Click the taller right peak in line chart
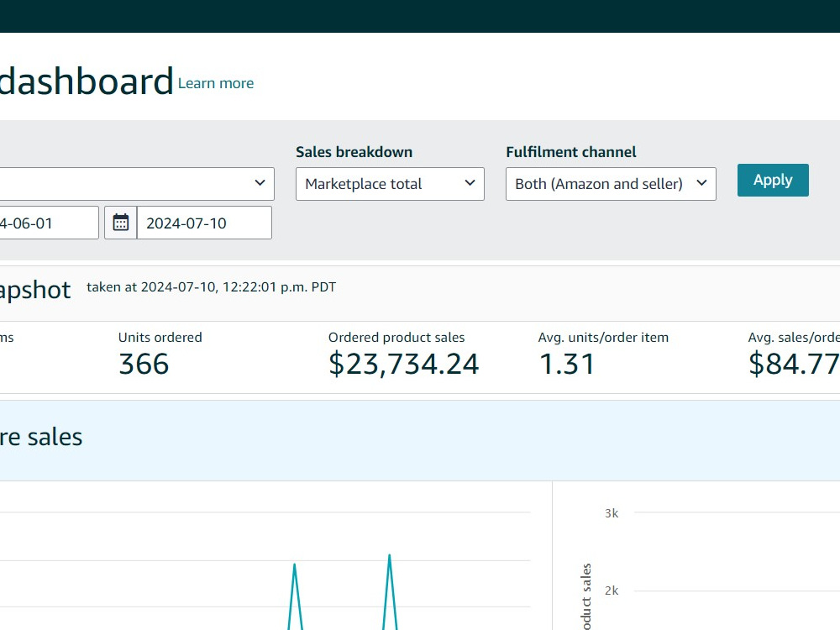The height and width of the screenshot is (630, 840). tap(390, 557)
